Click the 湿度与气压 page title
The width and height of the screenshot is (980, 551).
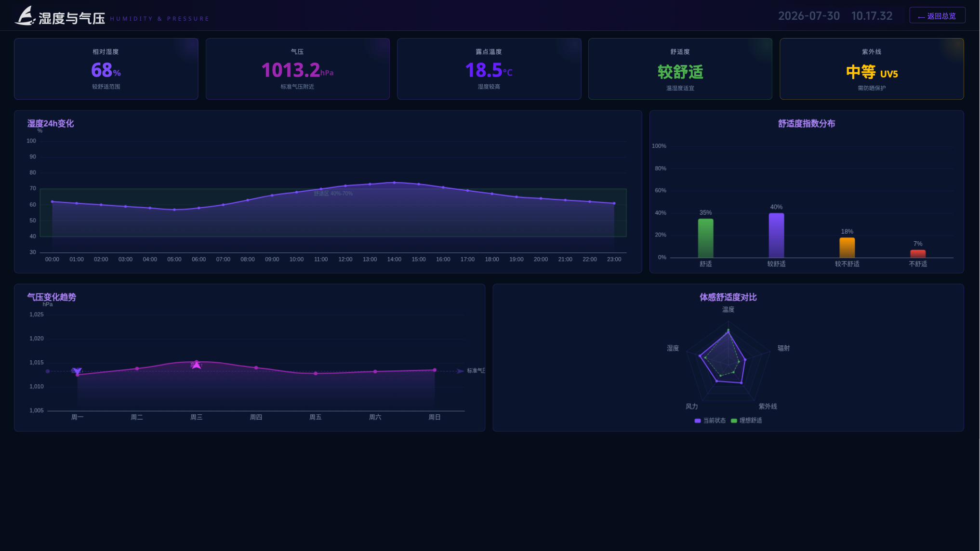(x=72, y=18)
